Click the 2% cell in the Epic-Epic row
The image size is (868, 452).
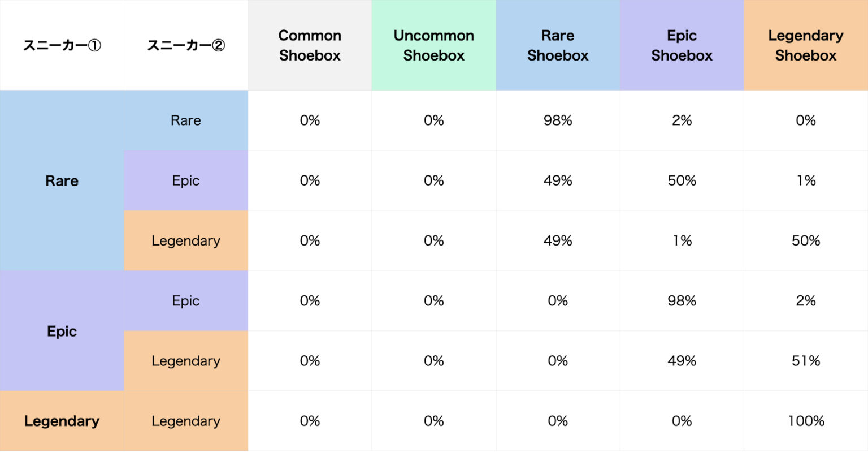[806, 301]
